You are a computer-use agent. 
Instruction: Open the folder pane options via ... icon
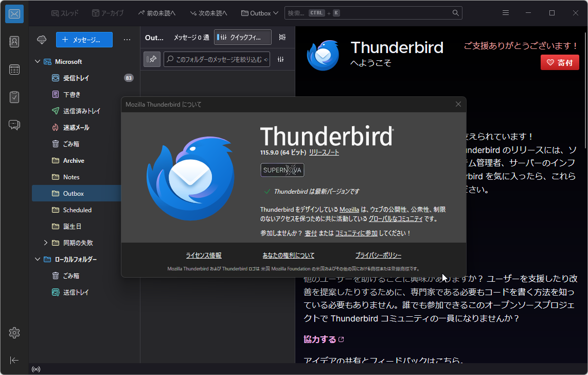(x=127, y=39)
